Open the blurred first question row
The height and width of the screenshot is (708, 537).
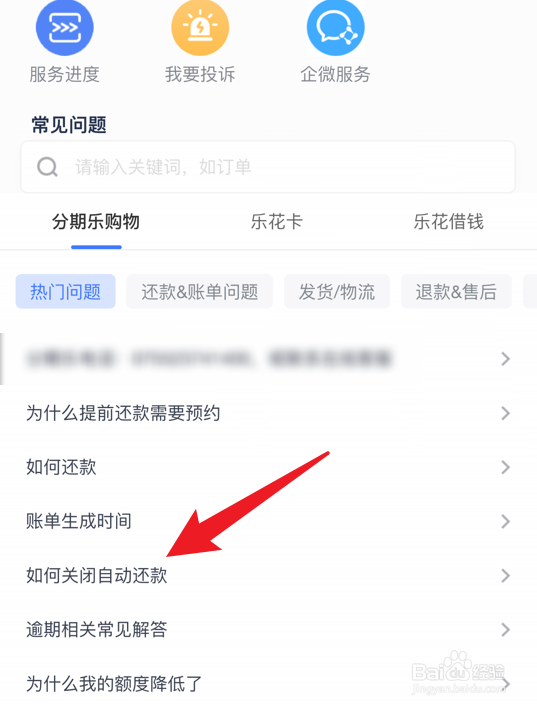268,359
